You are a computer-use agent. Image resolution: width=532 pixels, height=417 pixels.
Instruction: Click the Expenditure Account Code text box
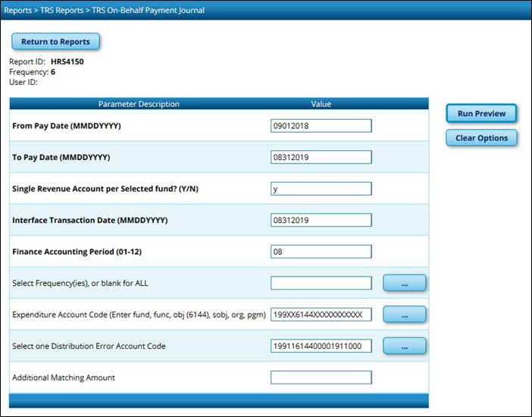pyautogui.click(x=321, y=315)
